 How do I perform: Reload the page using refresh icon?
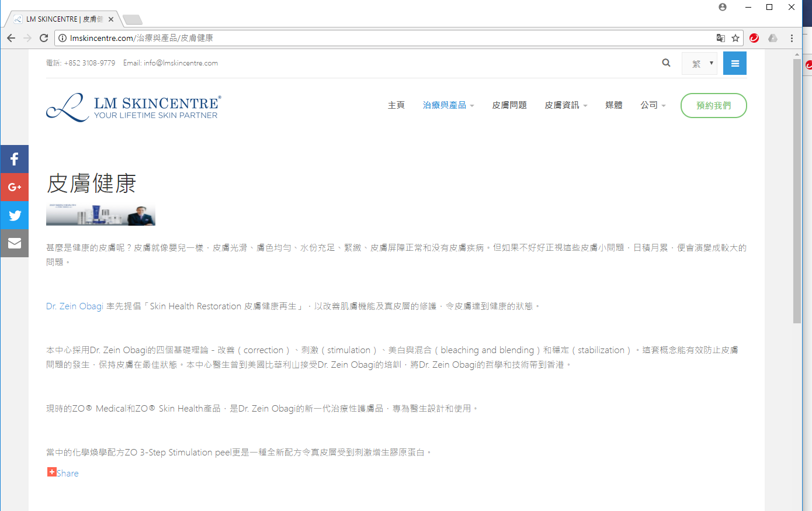tap(44, 38)
